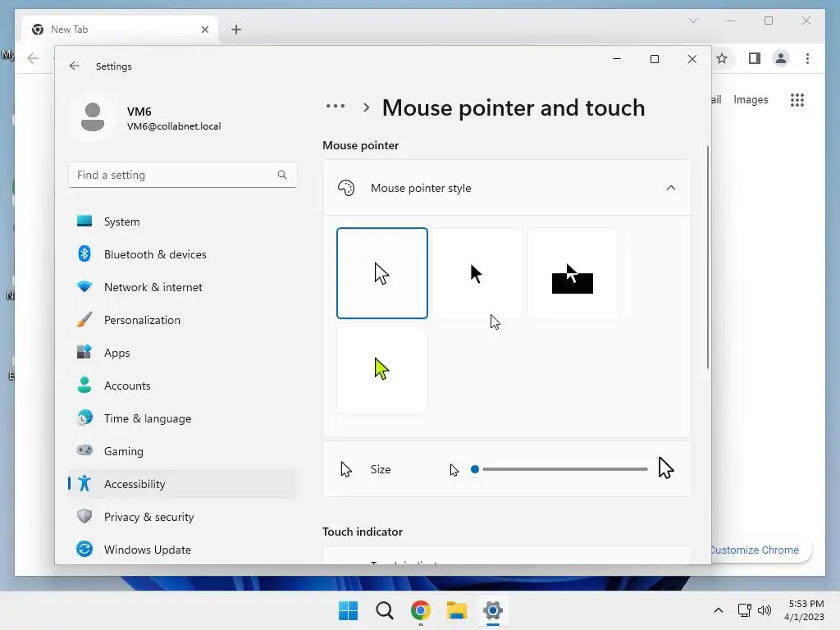This screenshot has width=840, height=630.
Task: Click the search magnifier icon in Find a setting
Action: click(x=282, y=175)
